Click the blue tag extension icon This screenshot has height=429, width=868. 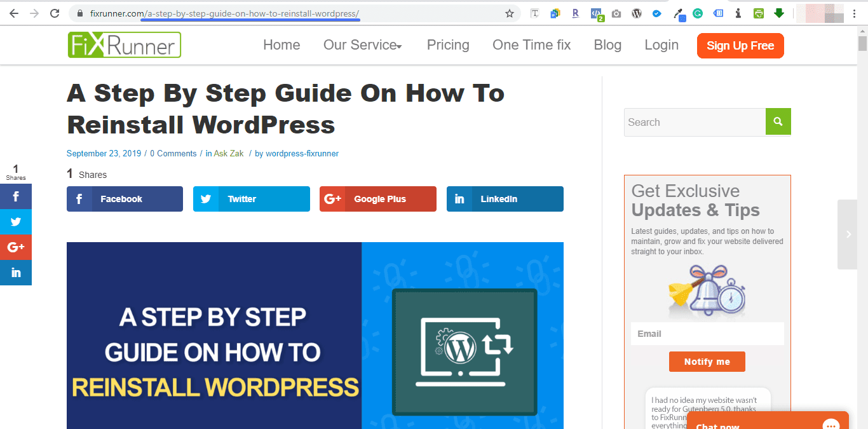pos(718,13)
